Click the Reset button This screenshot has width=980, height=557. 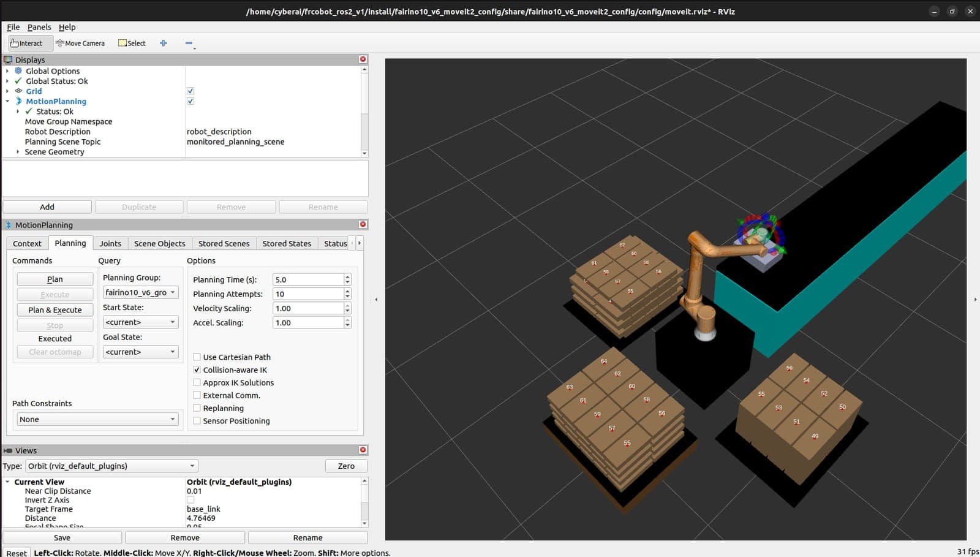pyautogui.click(x=17, y=552)
